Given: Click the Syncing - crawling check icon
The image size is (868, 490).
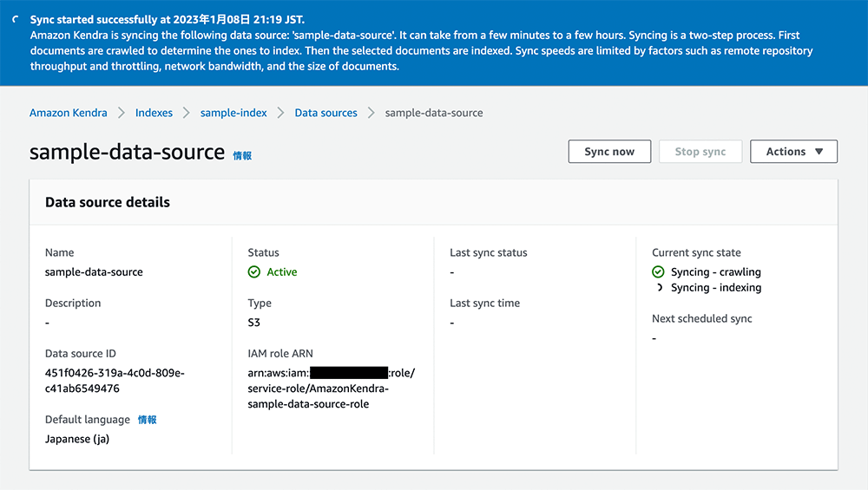Looking at the screenshot, I should [658, 272].
